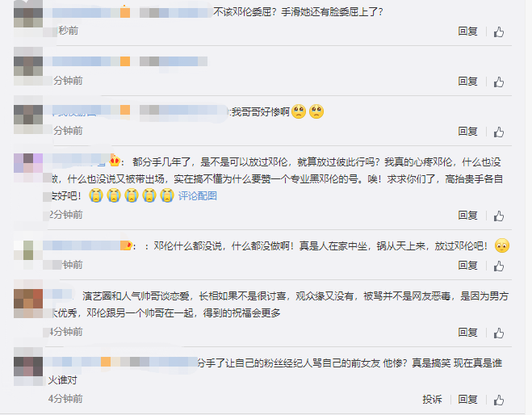Like the comment with crying emojis

[x=499, y=216]
